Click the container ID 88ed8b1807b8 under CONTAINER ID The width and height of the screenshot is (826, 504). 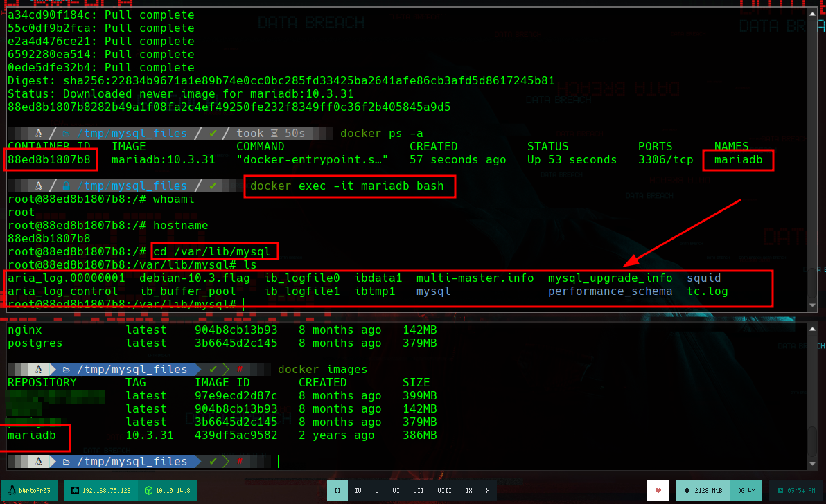pyautogui.click(x=49, y=159)
